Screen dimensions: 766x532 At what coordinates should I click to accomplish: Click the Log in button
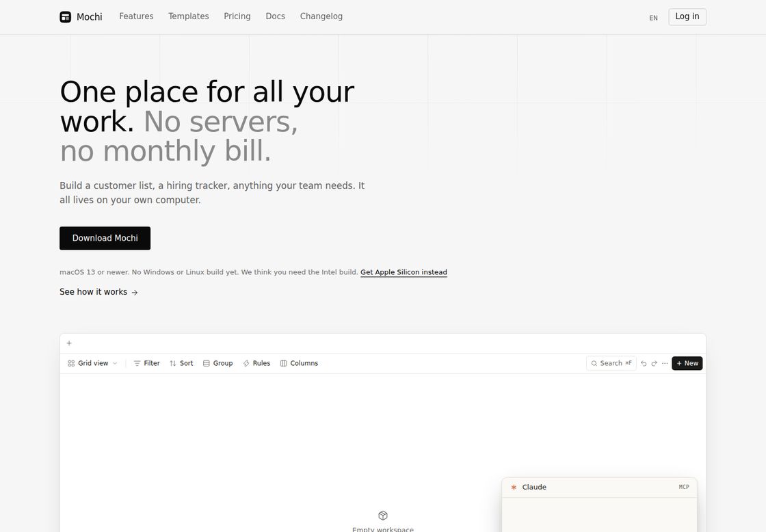(687, 16)
